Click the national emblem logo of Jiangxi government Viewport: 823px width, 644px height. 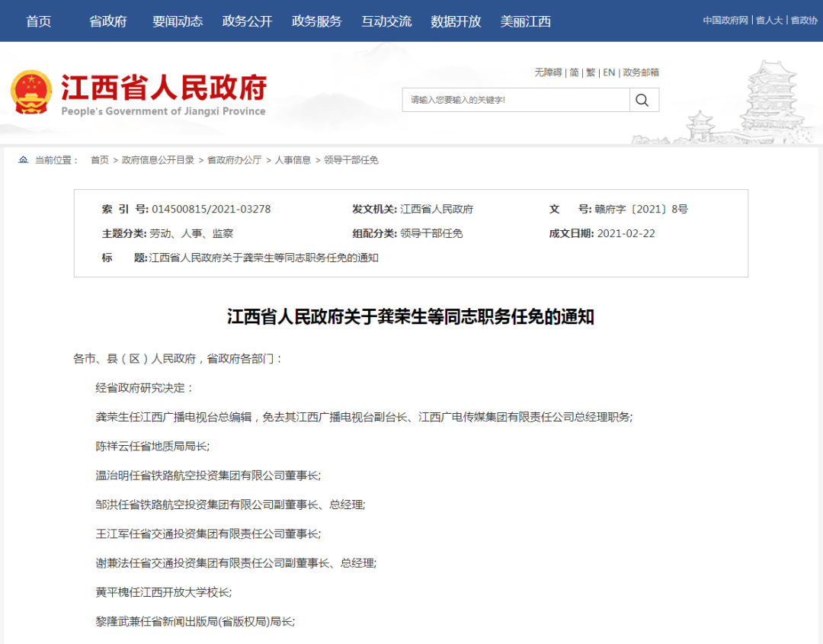pyautogui.click(x=34, y=94)
